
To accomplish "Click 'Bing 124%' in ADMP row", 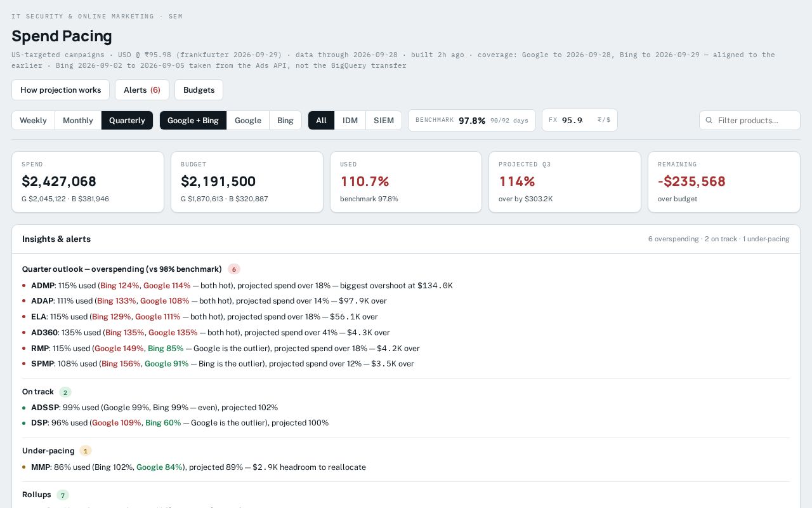I will click(120, 286).
